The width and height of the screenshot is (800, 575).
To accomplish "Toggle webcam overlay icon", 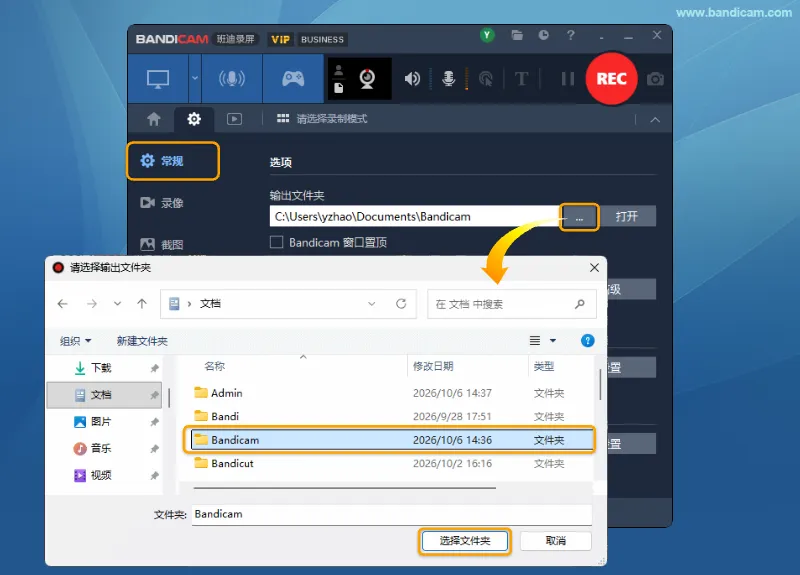I will pos(367,79).
